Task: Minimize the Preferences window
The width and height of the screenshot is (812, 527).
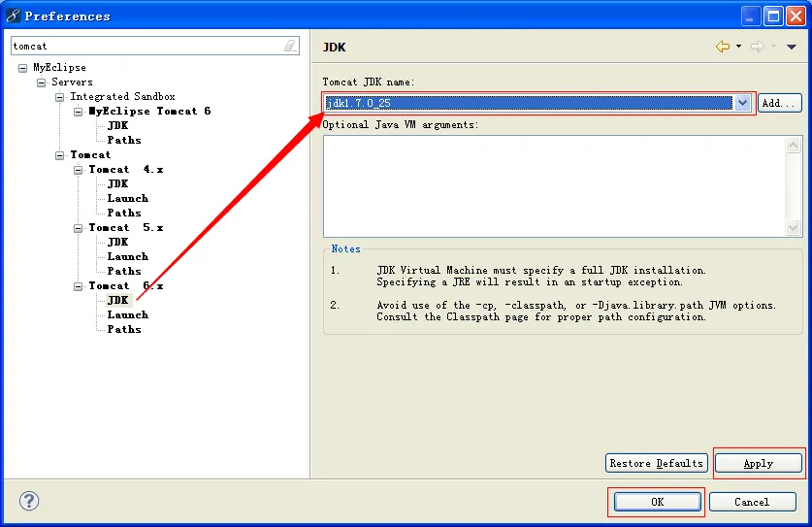Action: (750, 16)
